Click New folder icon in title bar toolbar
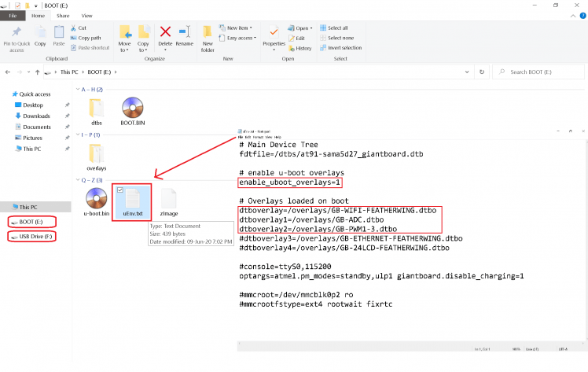This screenshot has width=588, height=372. point(27,6)
